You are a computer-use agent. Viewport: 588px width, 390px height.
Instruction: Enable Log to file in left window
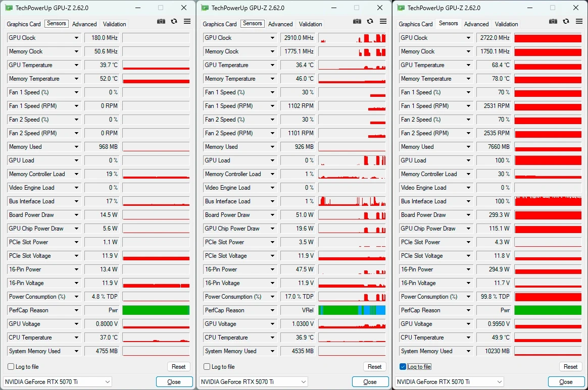11,367
